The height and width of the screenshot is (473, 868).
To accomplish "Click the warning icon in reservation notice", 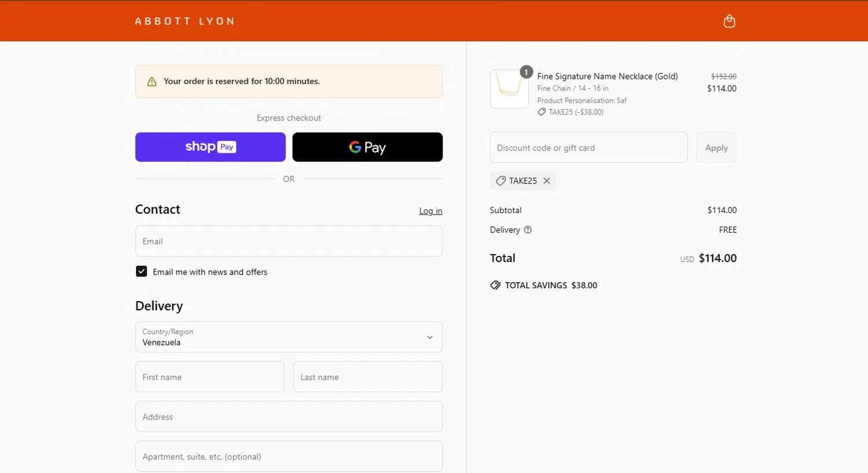I will click(152, 82).
